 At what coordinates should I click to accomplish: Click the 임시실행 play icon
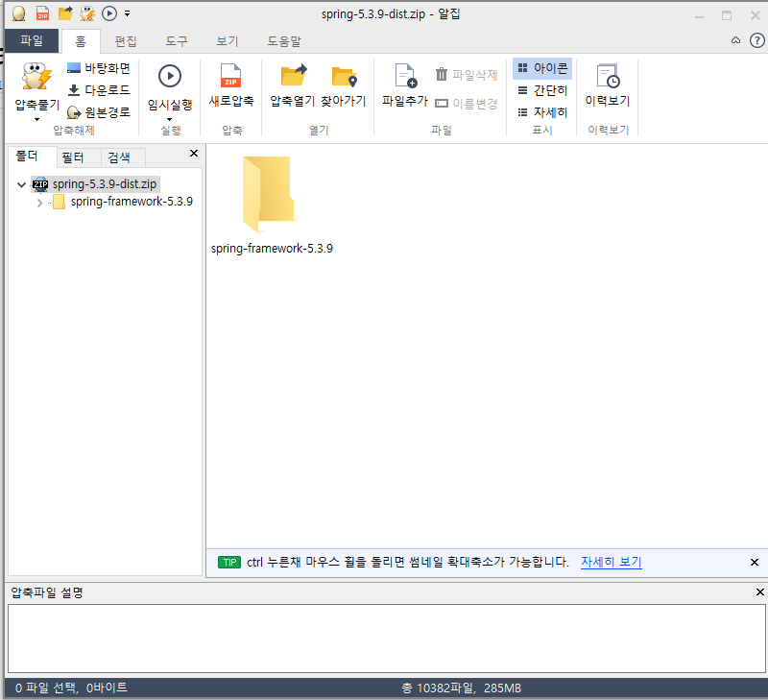click(x=170, y=77)
